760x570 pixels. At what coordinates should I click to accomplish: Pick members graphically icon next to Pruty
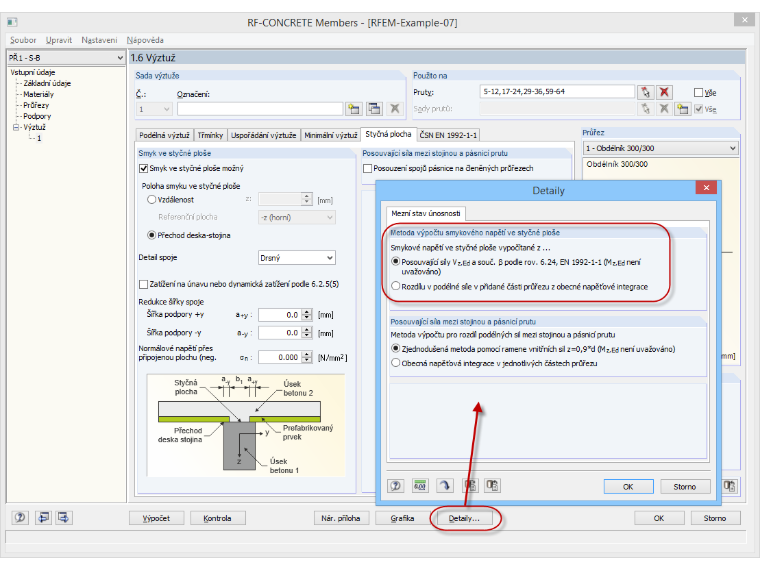tap(645, 92)
